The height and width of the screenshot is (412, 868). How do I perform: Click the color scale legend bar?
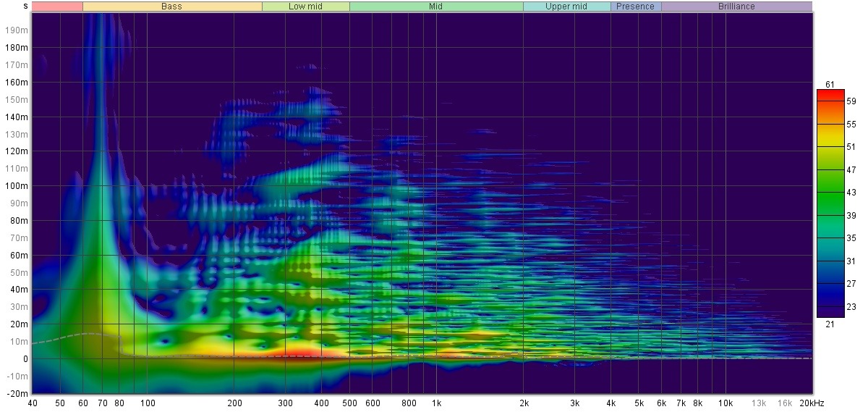(830, 203)
